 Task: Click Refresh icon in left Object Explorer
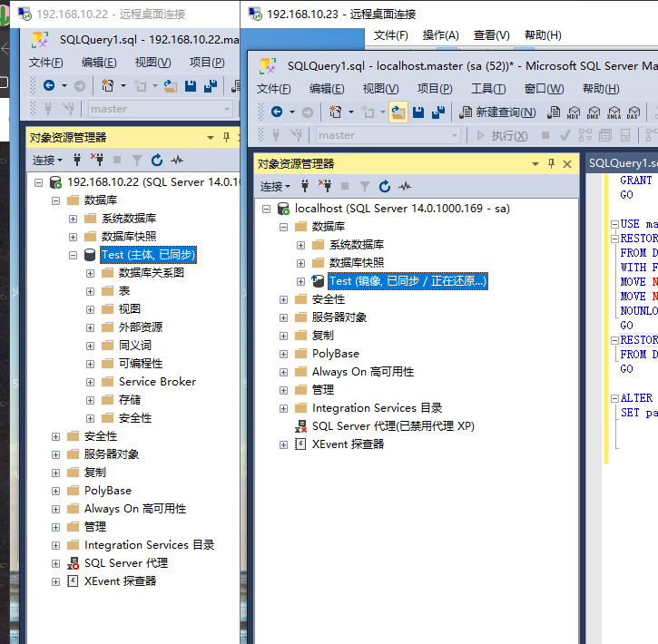coord(157,160)
